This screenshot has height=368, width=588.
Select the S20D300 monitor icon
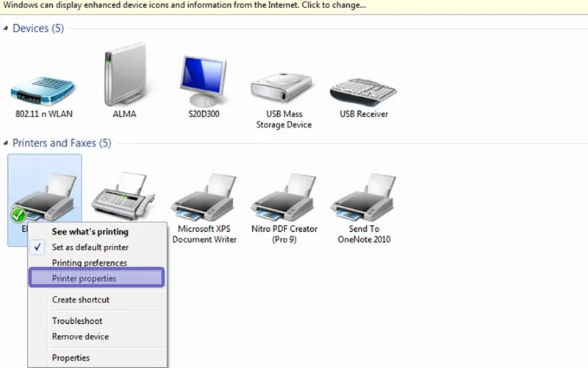click(x=204, y=81)
